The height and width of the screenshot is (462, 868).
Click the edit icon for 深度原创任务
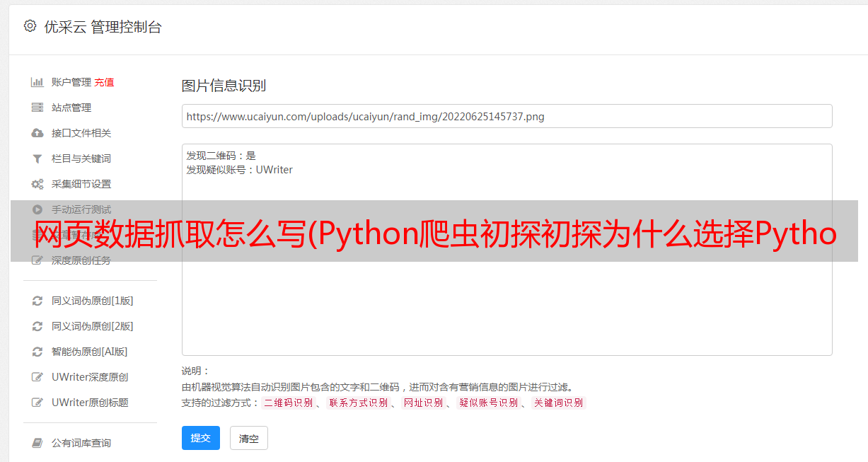(37, 260)
